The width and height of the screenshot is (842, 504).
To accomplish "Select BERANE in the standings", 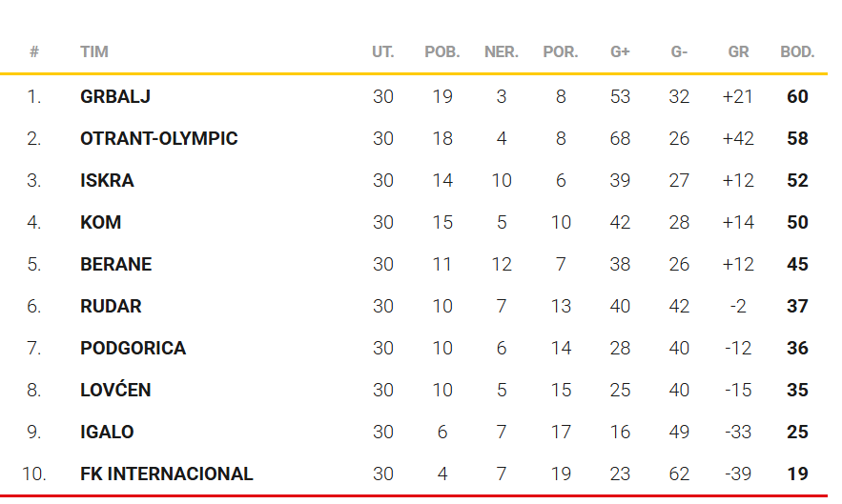I will [x=115, y=264].
